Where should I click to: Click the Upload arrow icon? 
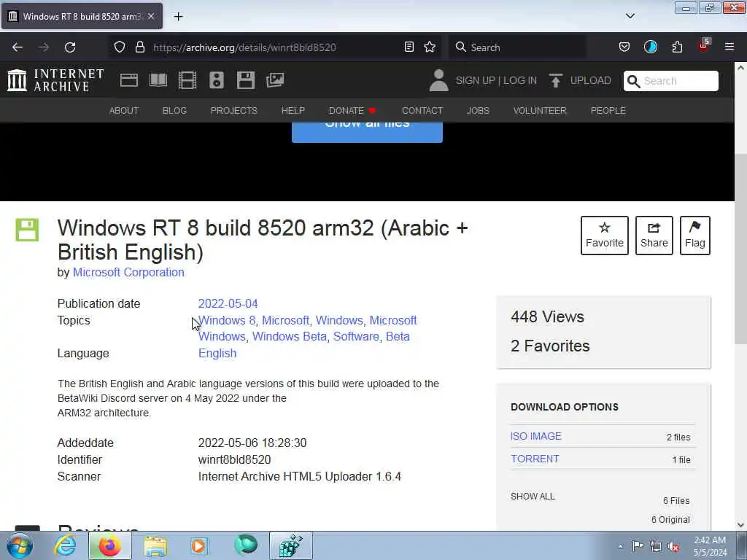(x=555, y=80)
